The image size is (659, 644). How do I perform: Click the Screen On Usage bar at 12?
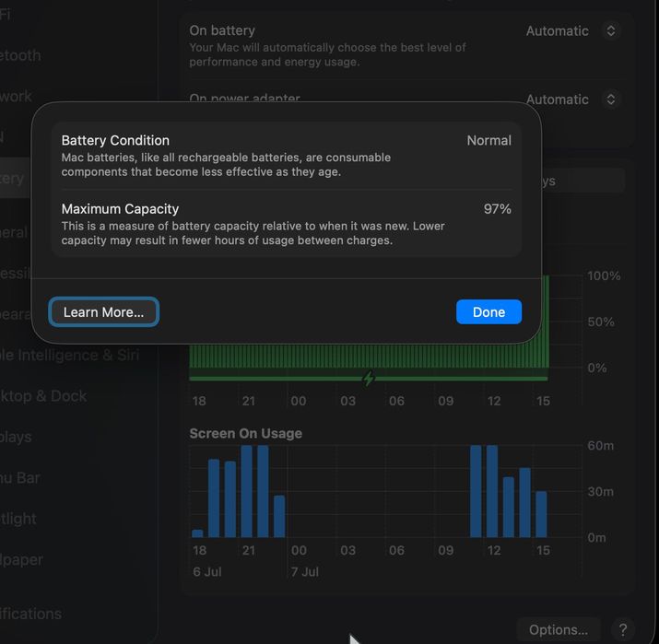coord(492,491)
